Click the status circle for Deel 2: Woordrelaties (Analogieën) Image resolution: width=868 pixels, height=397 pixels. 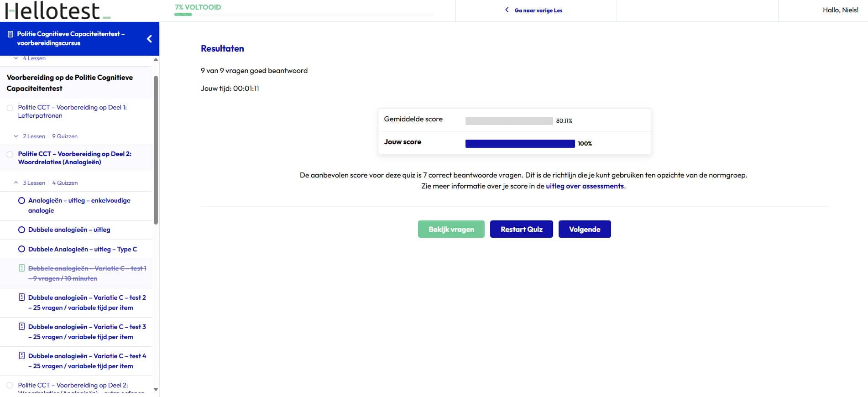[x=10, y=155]
